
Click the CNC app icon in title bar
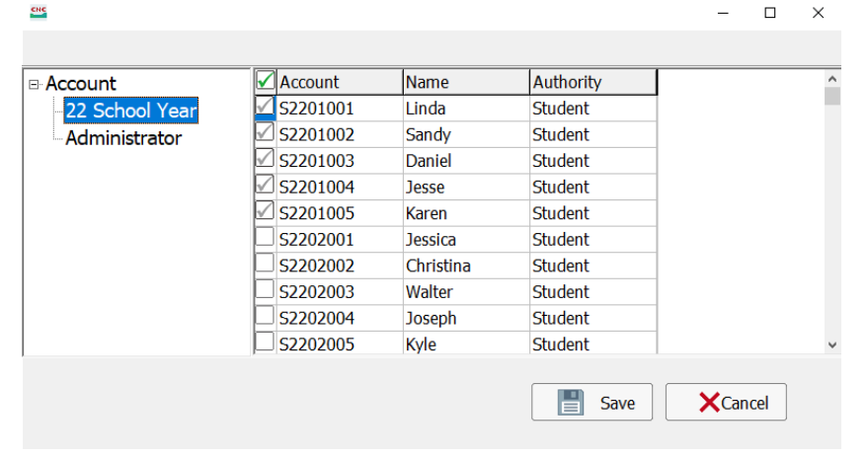(39, 12)
